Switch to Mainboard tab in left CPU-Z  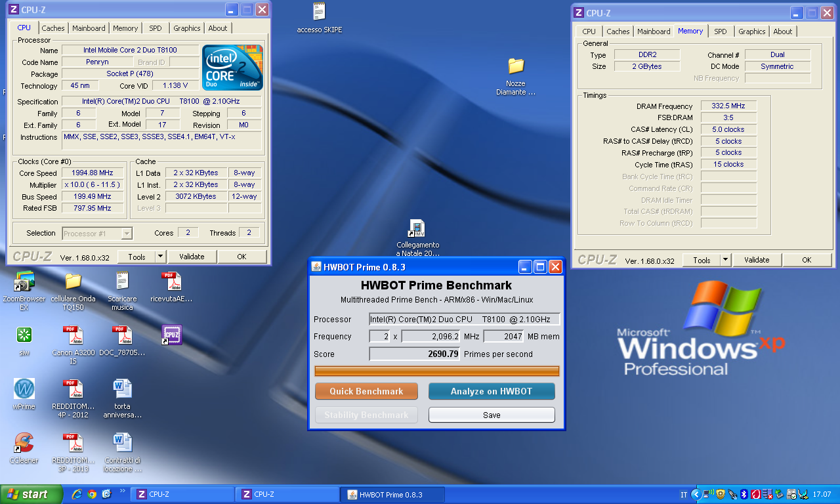pos(89,28)
